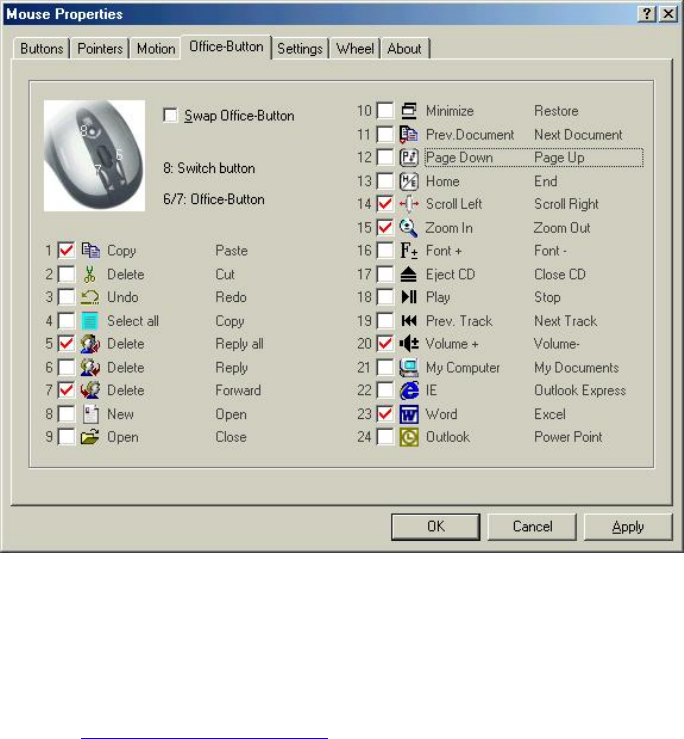Click the Forward icon in row 7
The width and height of the screenshot is (684, 739).
(90, 390)
